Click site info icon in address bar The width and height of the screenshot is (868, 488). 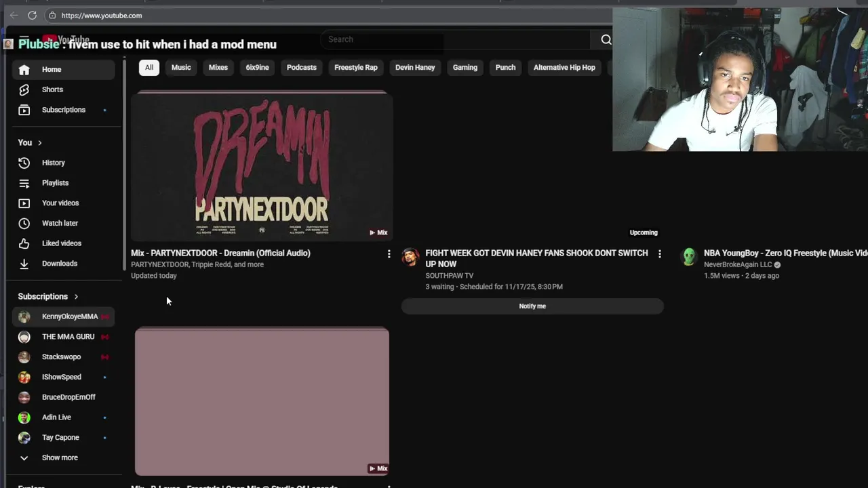coord(52,15)
